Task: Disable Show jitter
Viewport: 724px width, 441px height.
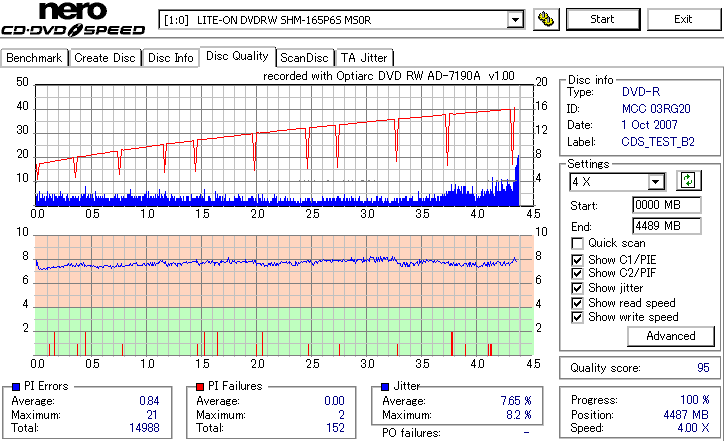Action: click(577, 288)
